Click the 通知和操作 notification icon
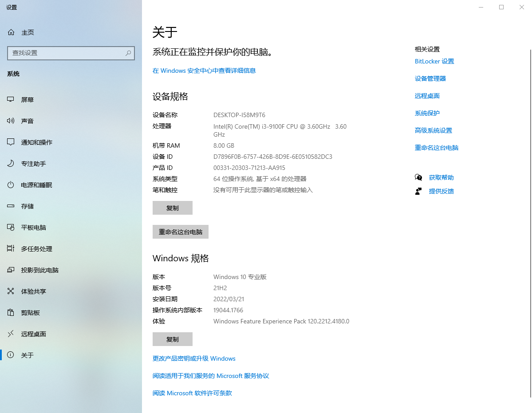The image size is (532, 413). [11, 142]
